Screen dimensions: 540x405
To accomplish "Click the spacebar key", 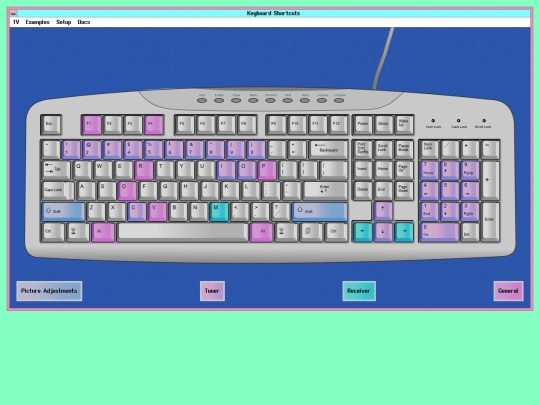I will [183, 232].
